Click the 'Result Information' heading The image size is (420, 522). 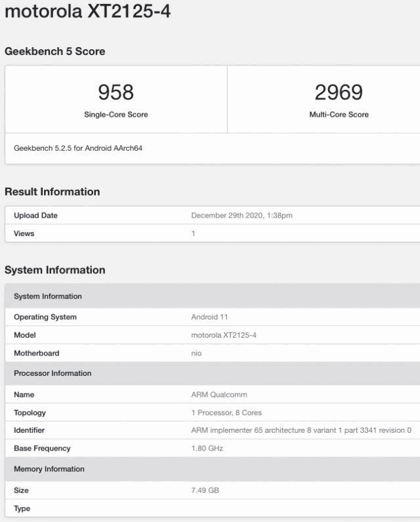pyautogui.click(x=52, y=191)
